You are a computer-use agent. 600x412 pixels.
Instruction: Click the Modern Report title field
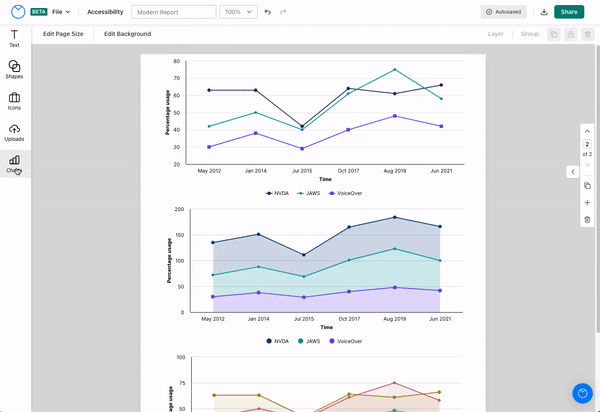pos(174,12)
